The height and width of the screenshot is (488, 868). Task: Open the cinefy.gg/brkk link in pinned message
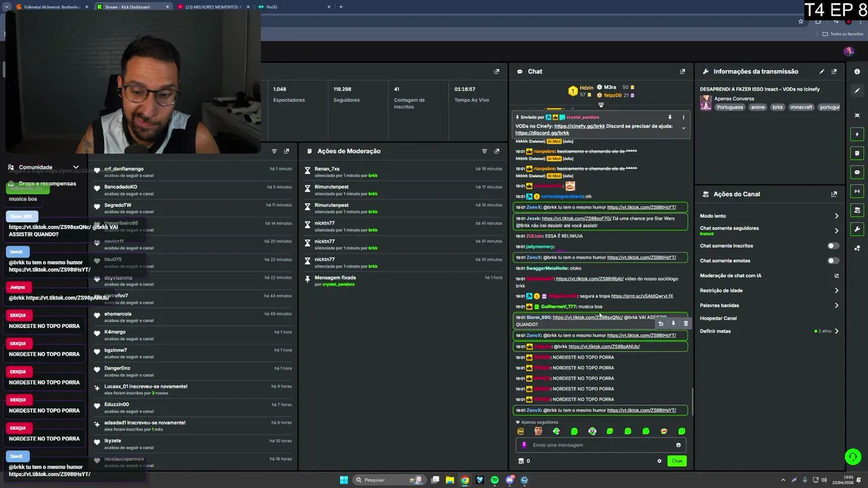[x=579, y=126]
